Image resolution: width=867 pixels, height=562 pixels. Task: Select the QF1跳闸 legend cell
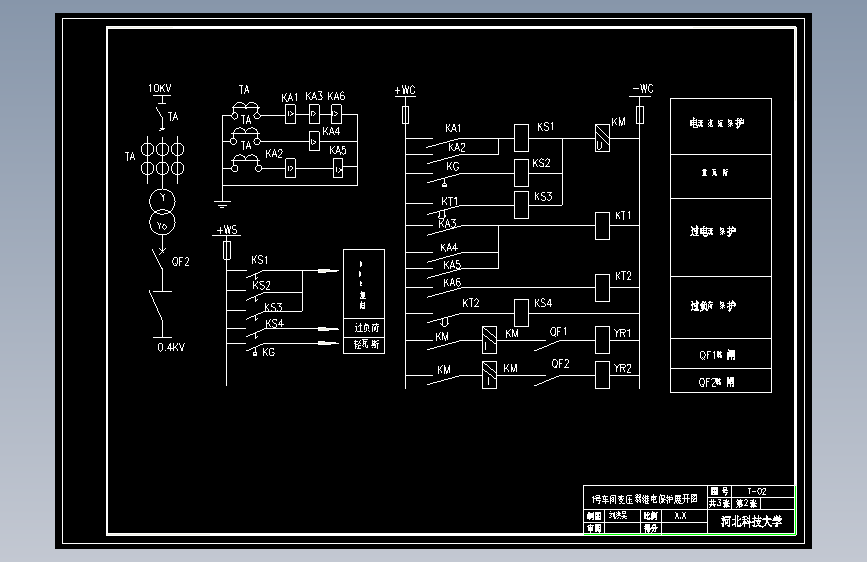click(721, 353)
